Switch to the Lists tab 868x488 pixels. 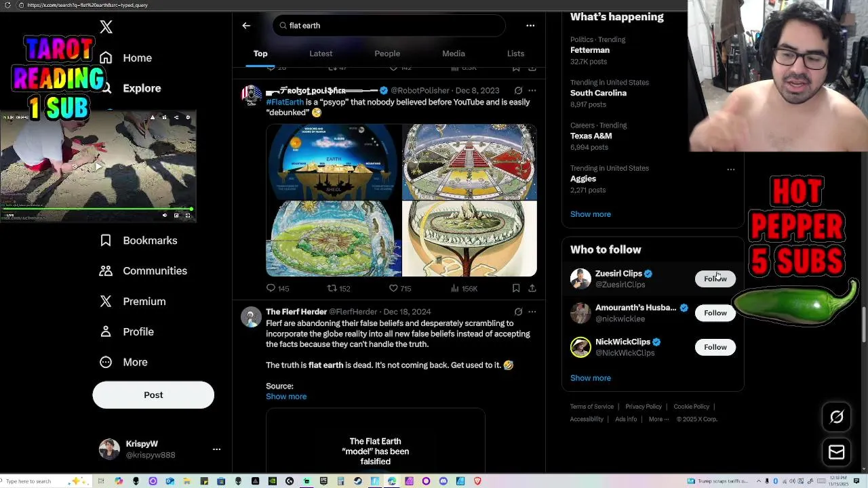point(515,54)
